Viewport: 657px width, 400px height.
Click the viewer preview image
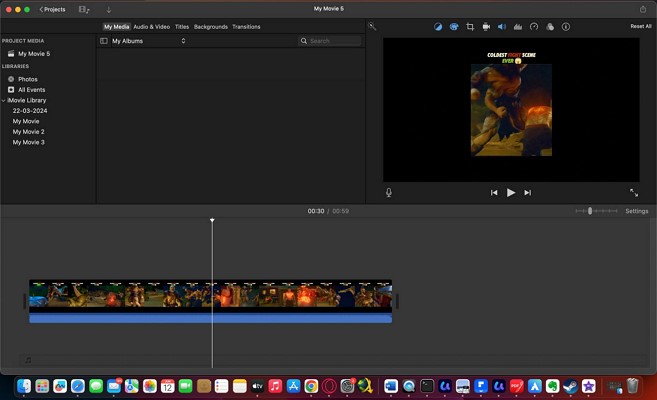(511, 110)
